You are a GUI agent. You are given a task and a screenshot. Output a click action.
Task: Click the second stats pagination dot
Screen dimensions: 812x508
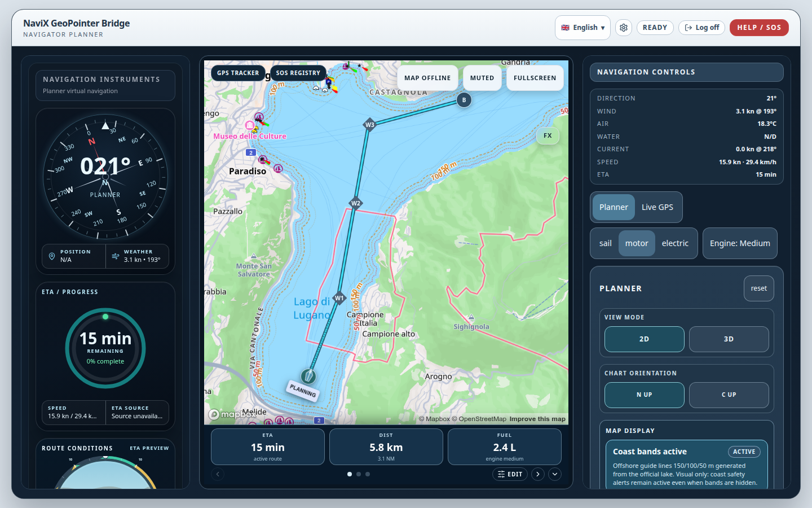click(x=359, y=474)
